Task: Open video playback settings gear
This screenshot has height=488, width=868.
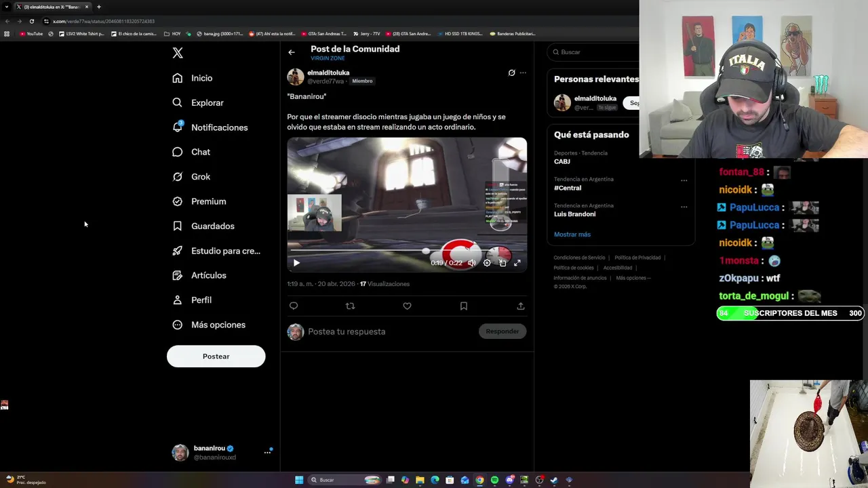Action: (x=487, y=263)
